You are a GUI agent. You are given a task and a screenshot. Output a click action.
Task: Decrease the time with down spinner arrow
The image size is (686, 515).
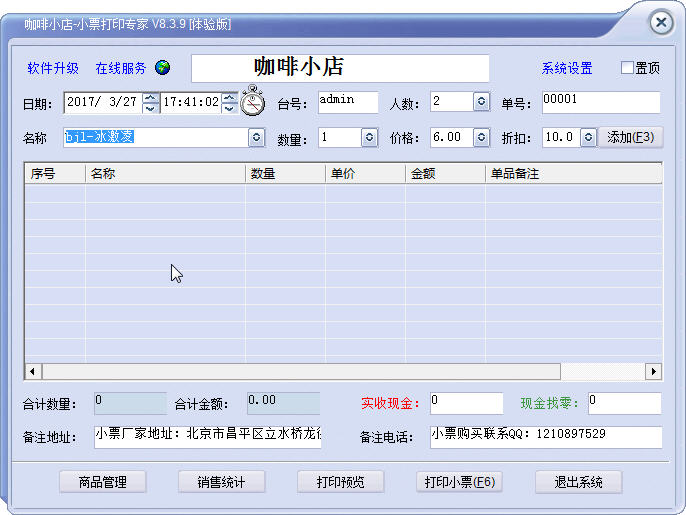click(x=229, y=108)
